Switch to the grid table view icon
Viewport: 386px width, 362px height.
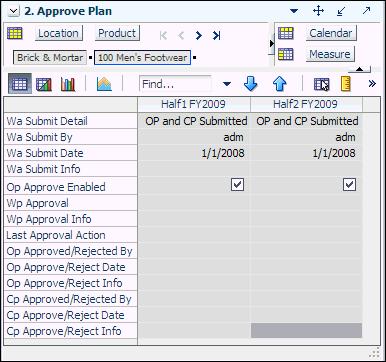click(20, 83)
